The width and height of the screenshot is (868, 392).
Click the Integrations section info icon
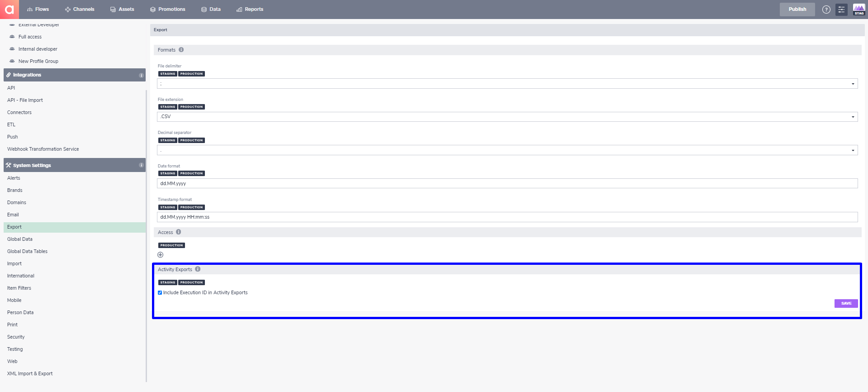pyautogui.click(x=141, y=75)
